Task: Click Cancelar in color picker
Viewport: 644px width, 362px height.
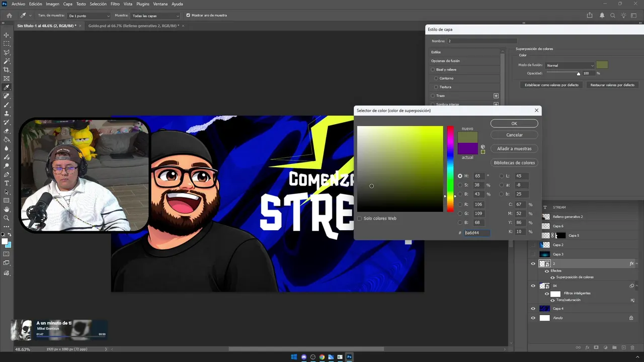Action: (514, 135)
